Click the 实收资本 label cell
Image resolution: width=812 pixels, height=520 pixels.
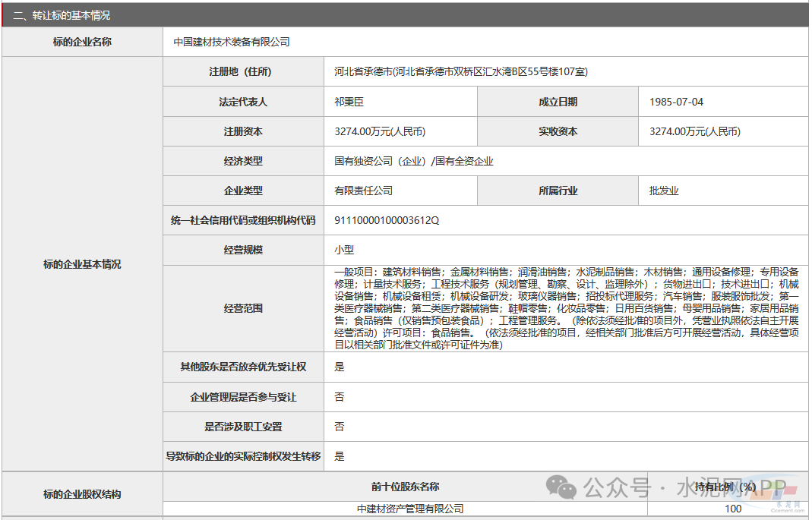[x=558, y=131]
